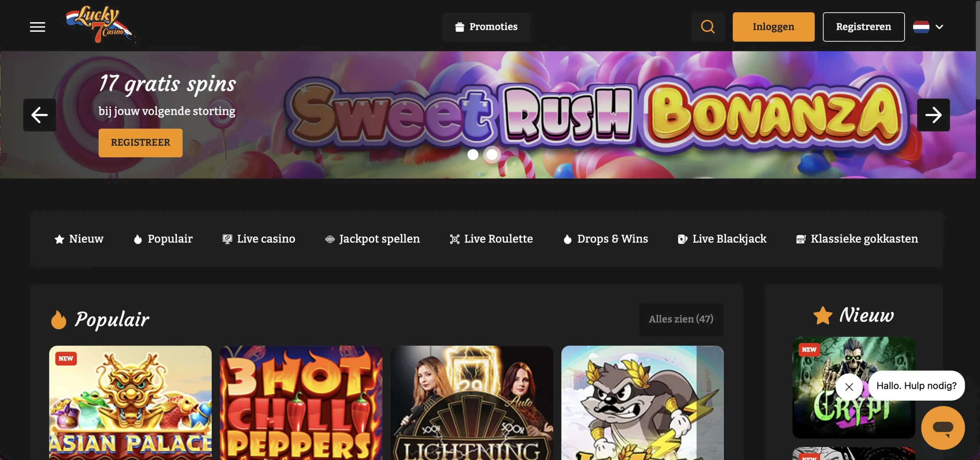
Task: Expand the language selector chevron
Action: point(939,27)
